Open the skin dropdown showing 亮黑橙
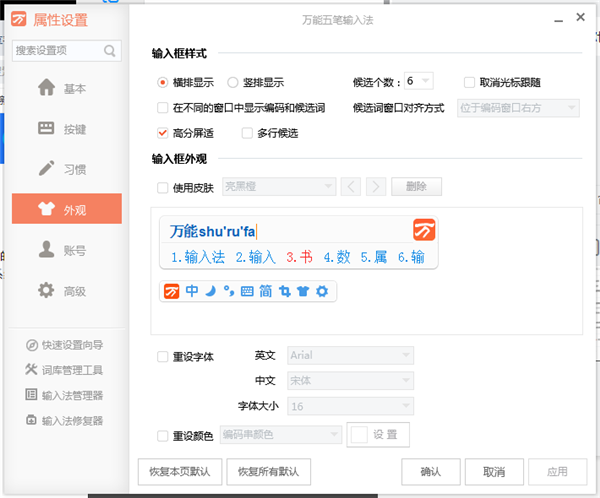The width and height of the screenshot is (600, 498). pos(279,186)
